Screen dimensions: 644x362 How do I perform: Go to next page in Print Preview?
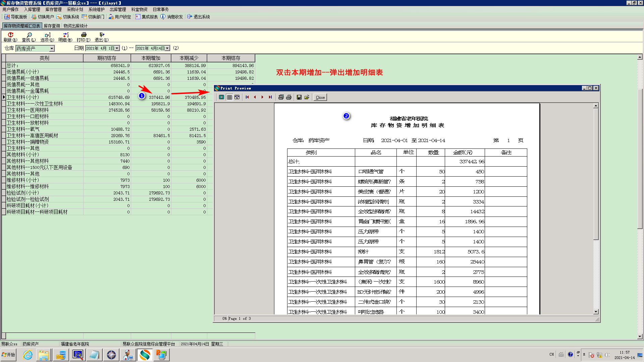[x=262, y=97]
